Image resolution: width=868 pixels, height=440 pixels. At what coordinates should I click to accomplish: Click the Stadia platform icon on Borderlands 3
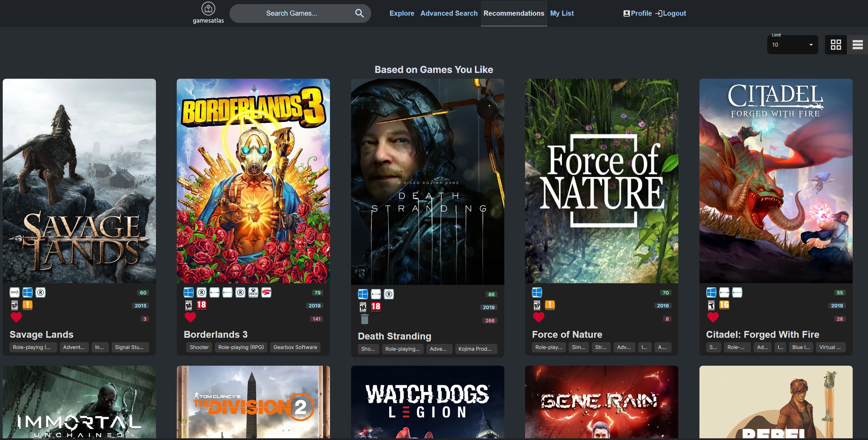point(266,292)
